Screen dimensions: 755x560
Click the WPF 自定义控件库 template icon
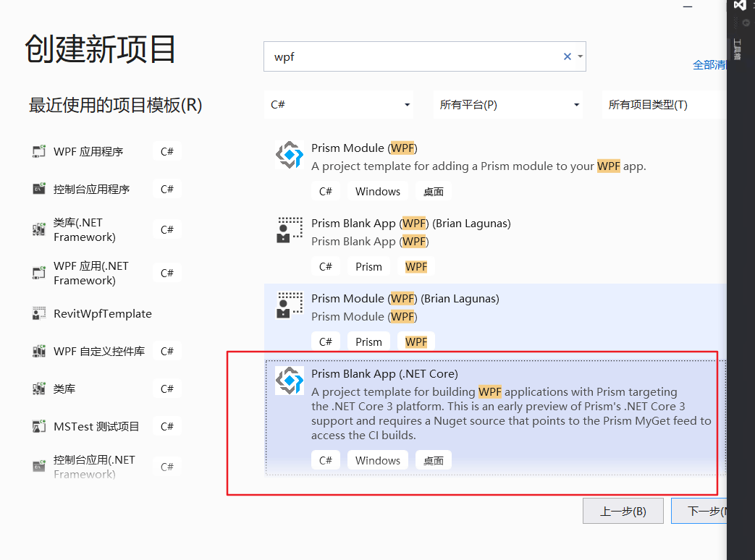[x=38, y=351]
